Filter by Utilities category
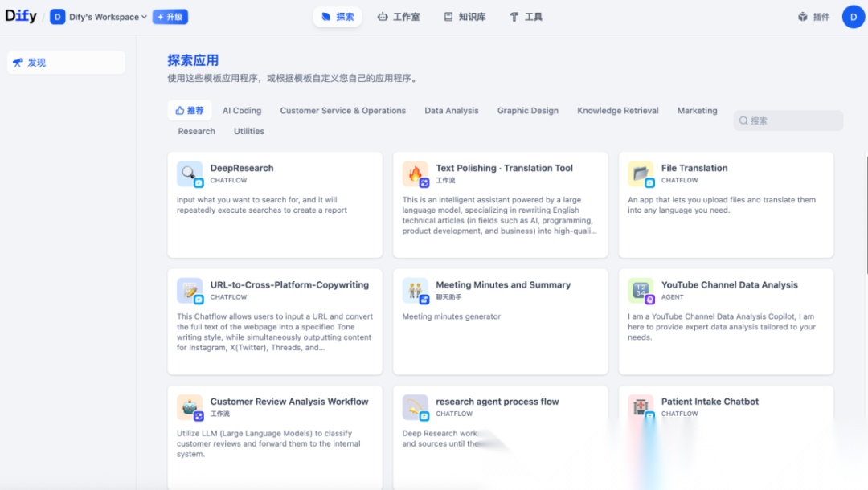This screenshot has height=490, width=868. (248, 131)
